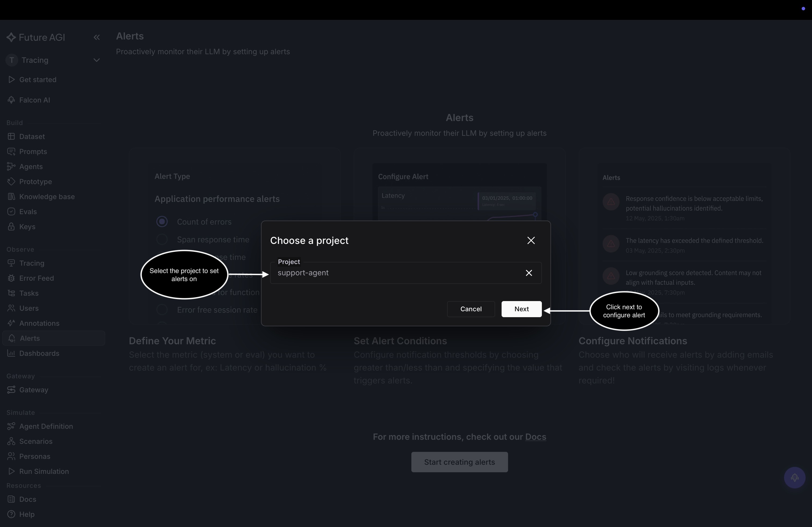Go to Error Feed menu item
The width and height of the screenshot is (812, 527).
click(x=53, y=278)
